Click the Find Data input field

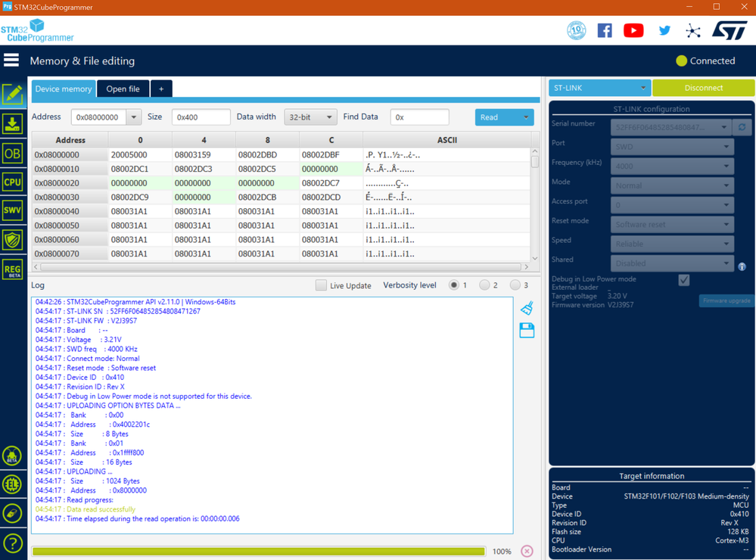[419, 117]
